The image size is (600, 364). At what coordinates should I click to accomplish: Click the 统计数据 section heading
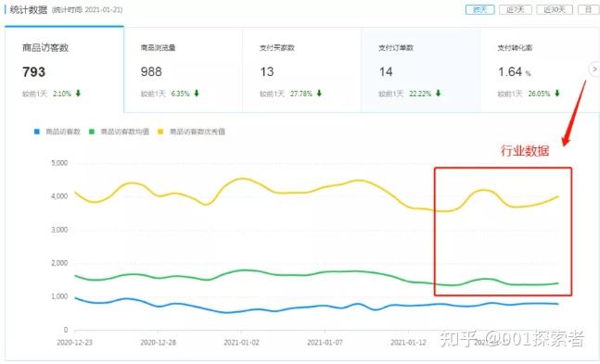pyautogui.click(x=29, y=9)
